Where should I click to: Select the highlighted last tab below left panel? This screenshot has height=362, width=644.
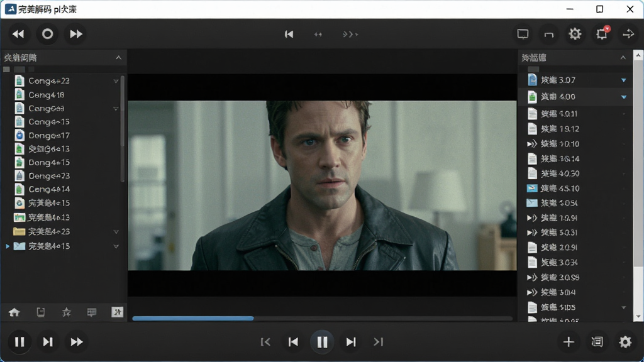pyautogui.click(x=118, y=312)
